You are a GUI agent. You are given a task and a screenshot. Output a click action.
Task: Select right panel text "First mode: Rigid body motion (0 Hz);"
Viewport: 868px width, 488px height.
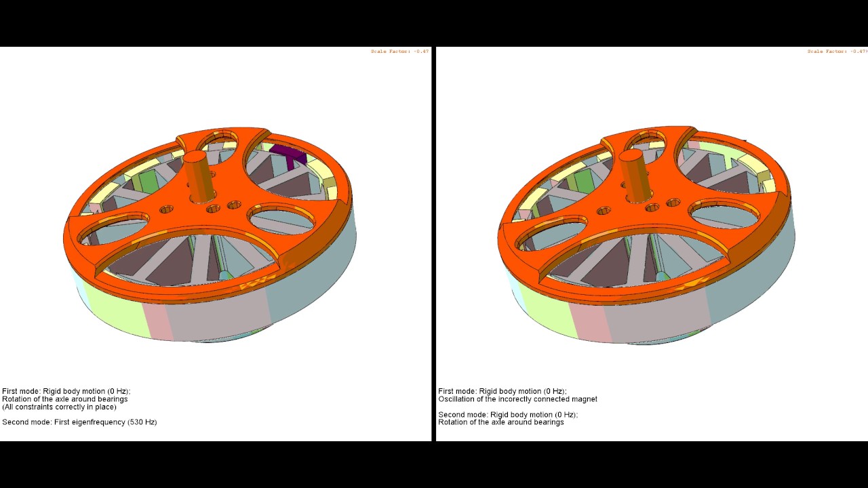tap(502, 391)
